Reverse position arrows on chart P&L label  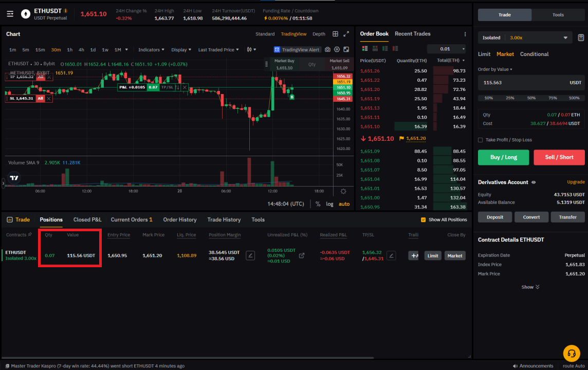[x=178, y=87]
